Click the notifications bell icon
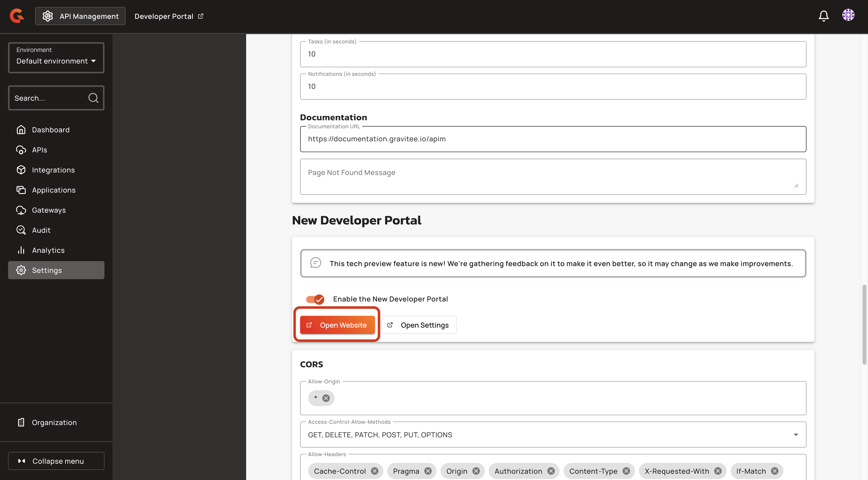 pyautogui.click(x=823, y=16)
